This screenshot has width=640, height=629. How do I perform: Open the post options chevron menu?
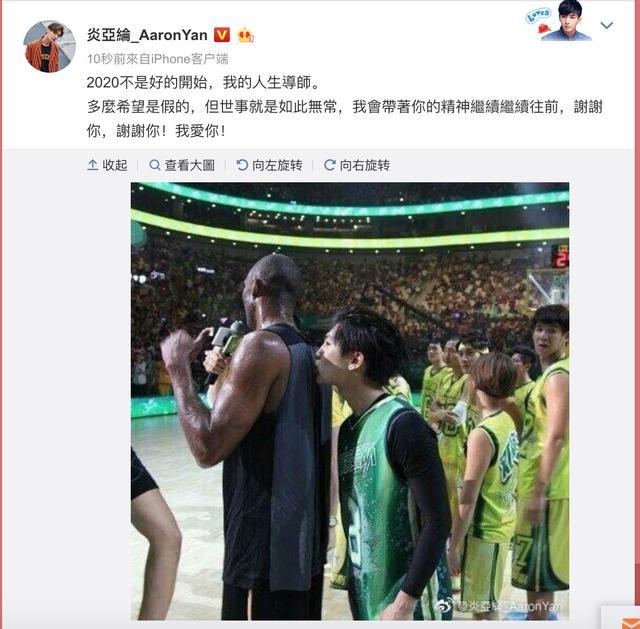click(607, 26)
